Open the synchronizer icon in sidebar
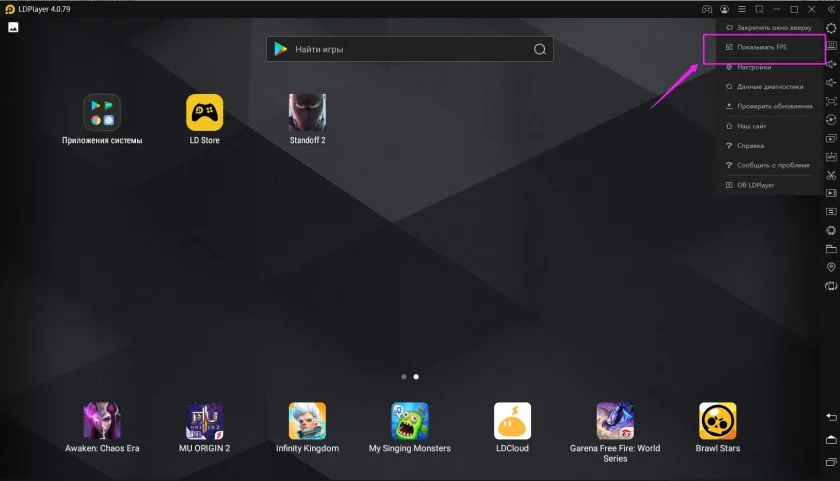Screen dimensions: 840x481 [x=831, y=212]
